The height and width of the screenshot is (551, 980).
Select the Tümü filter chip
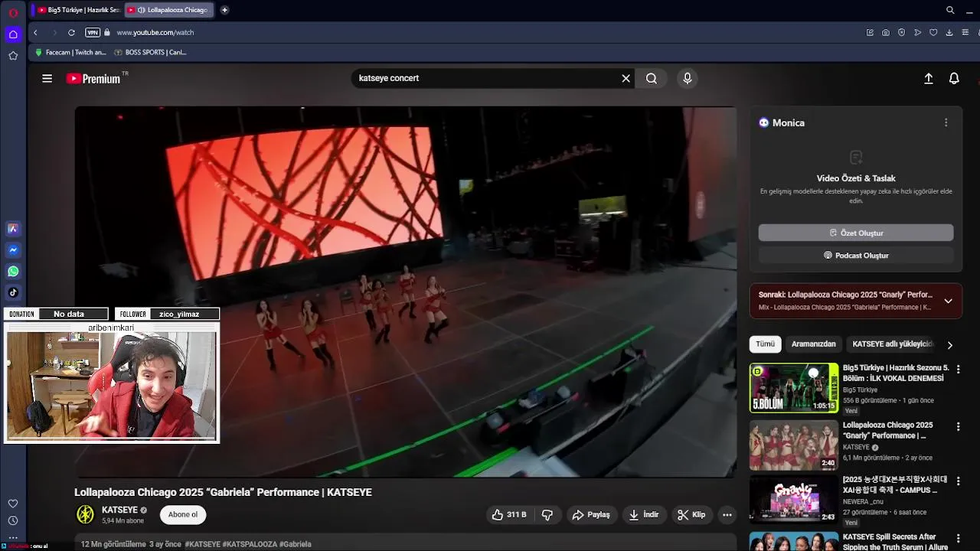coord(766,344)
